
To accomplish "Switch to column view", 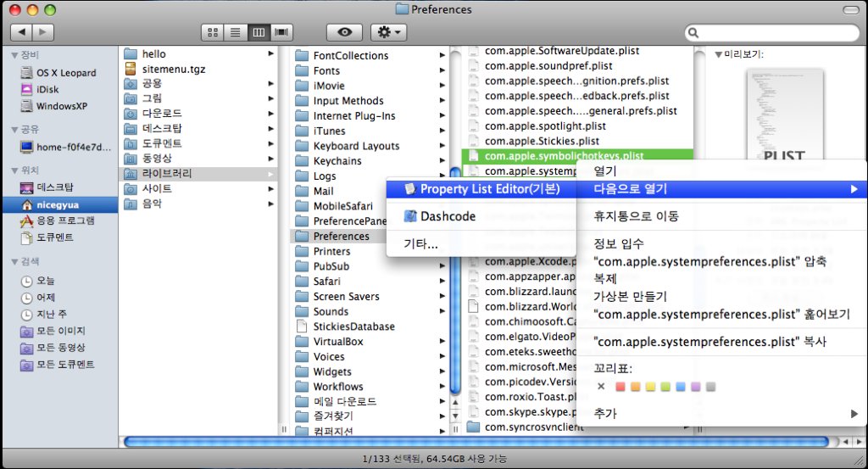I will point(259,33).
